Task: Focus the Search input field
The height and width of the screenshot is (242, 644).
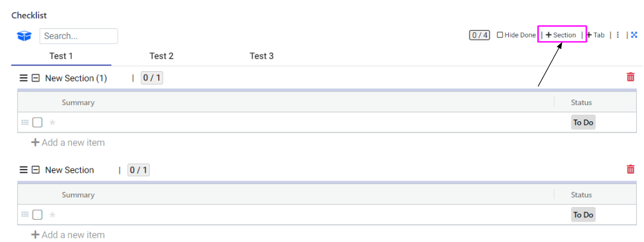Action: point(78,36)
